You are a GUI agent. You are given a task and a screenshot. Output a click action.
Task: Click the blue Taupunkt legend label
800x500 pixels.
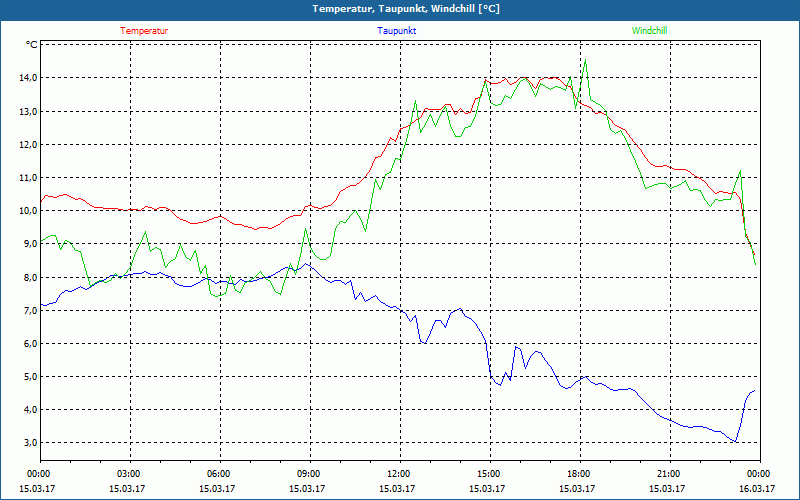click(396, 31)
